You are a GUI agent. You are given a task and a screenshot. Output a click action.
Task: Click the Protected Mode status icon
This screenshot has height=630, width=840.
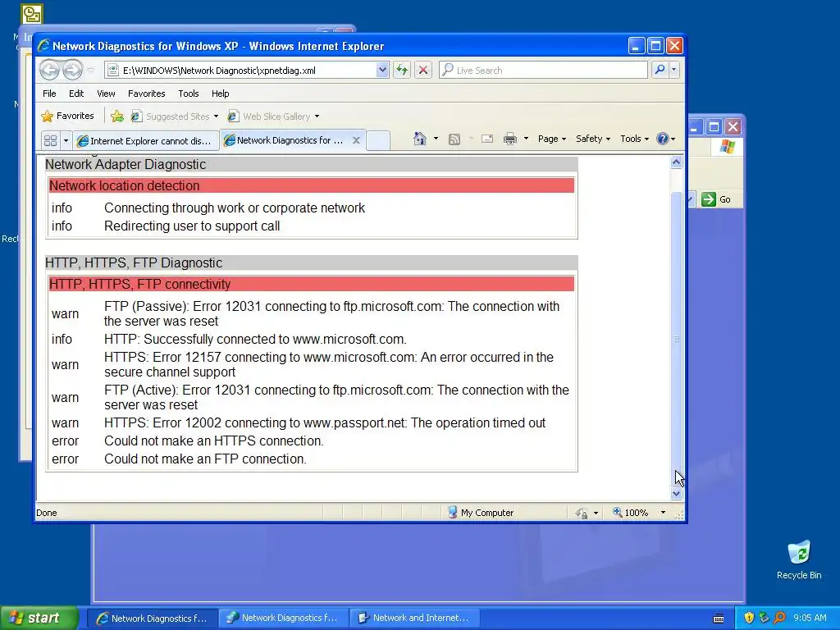tap(582, 513)
